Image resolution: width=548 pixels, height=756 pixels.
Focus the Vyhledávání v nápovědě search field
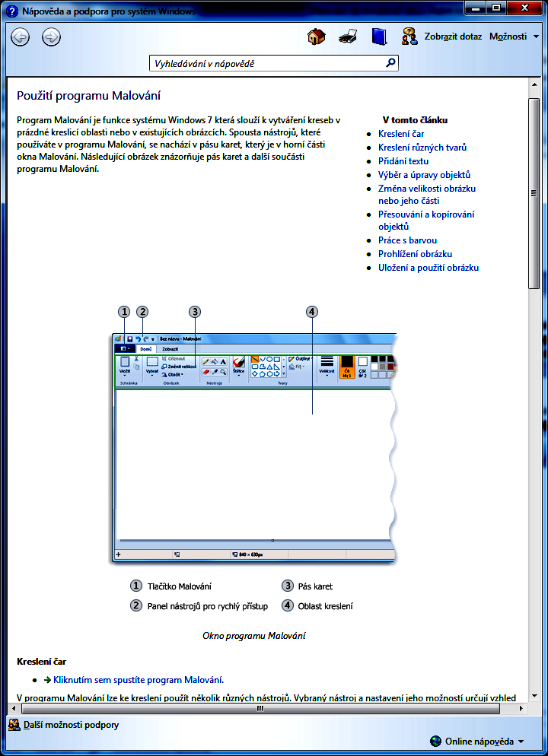click(274, 63)
